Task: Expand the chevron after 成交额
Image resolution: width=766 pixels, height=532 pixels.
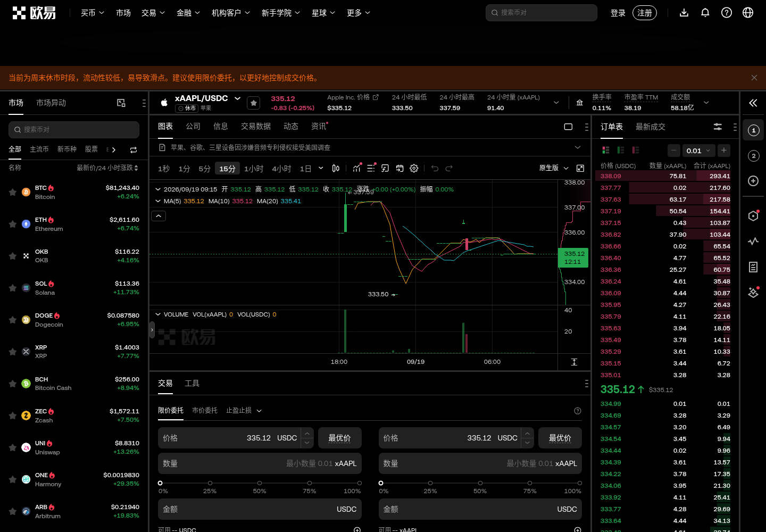Action: [706, 103]
